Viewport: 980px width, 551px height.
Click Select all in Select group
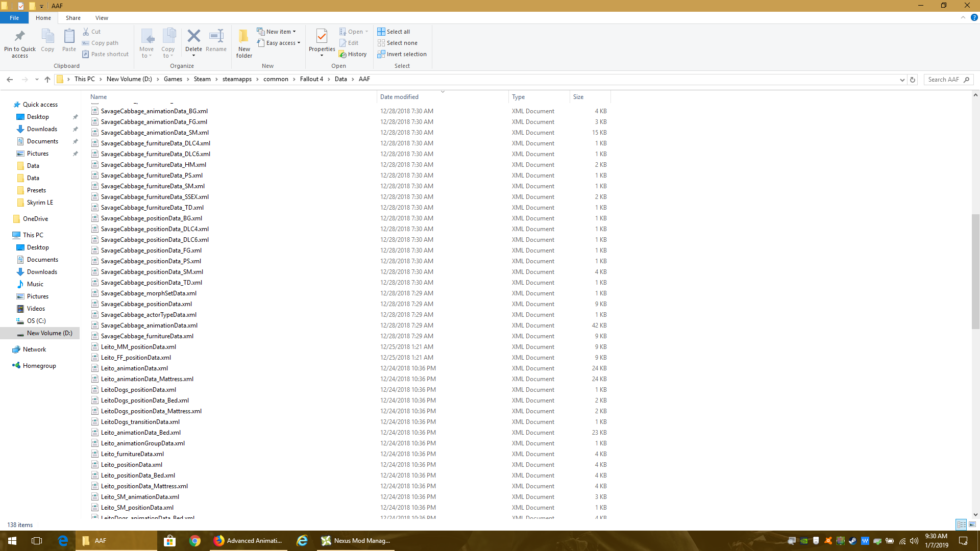point(394,32)
